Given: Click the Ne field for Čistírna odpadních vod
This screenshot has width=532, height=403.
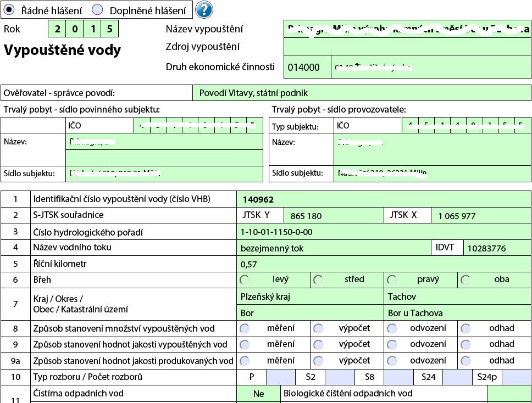Looking at the screenshot, I should (258, 394).
